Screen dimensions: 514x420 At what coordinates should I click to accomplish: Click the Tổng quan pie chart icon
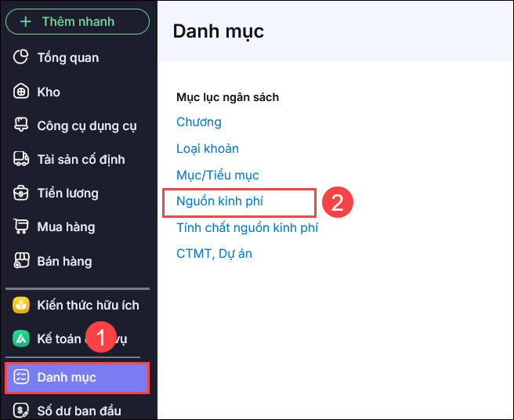tap(21, 57)
